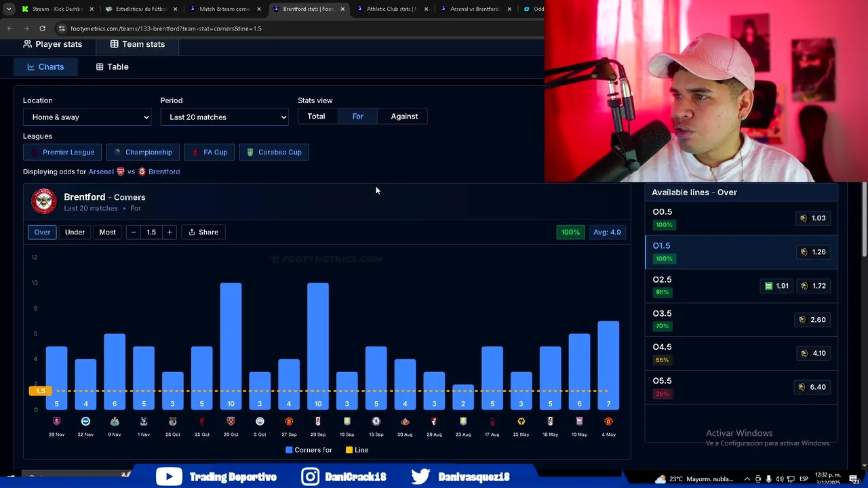The width and height of the screenshot is (868, 488).
Task: Open the Team stats section
Action: pos(137,44)
